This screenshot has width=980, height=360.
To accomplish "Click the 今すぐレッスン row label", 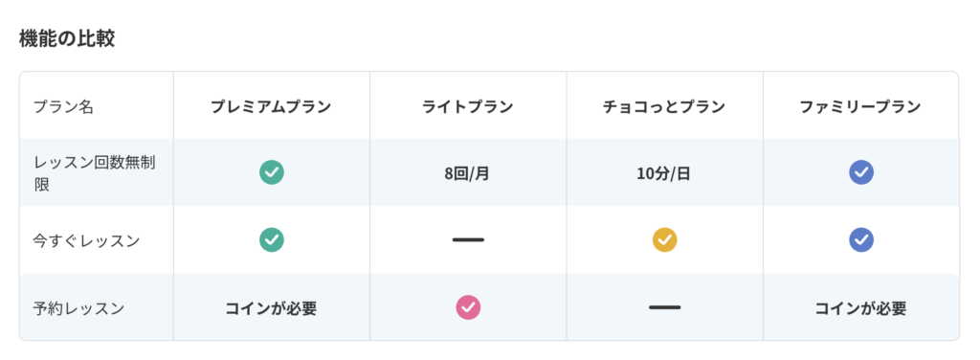I will point(86,240).
